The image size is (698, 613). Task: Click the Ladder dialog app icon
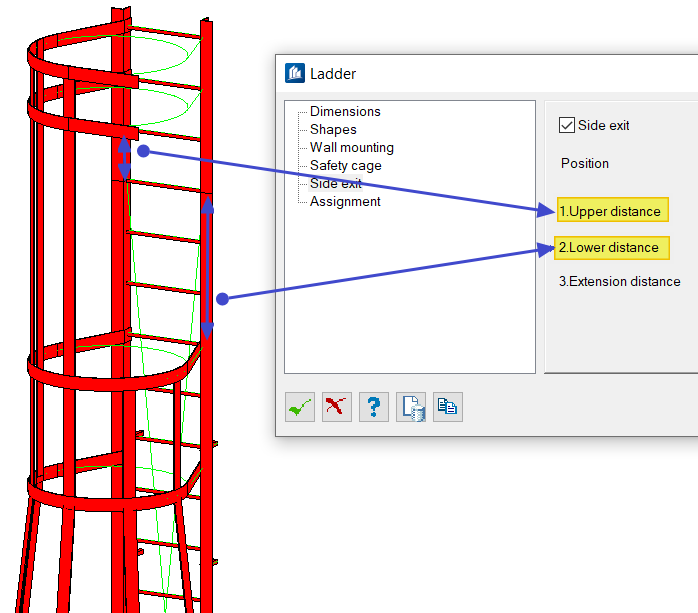(295, 73)
